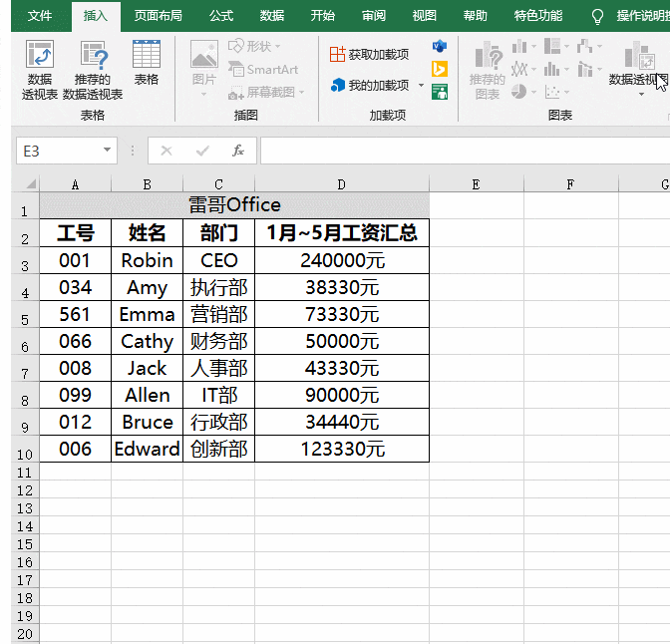Click header cell 工号

click(75, 233)
